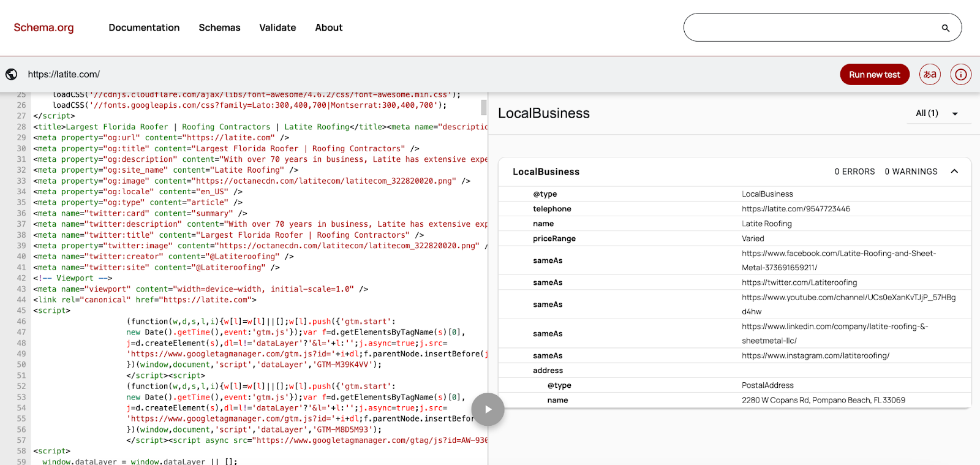
Task: Open the Validate menu
Action: click(x=277, y=28)
